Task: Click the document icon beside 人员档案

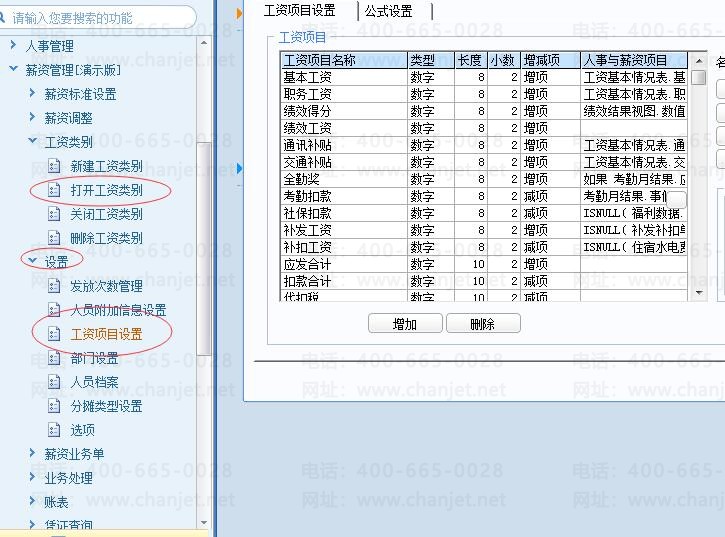Action: (x=54, y=382)
